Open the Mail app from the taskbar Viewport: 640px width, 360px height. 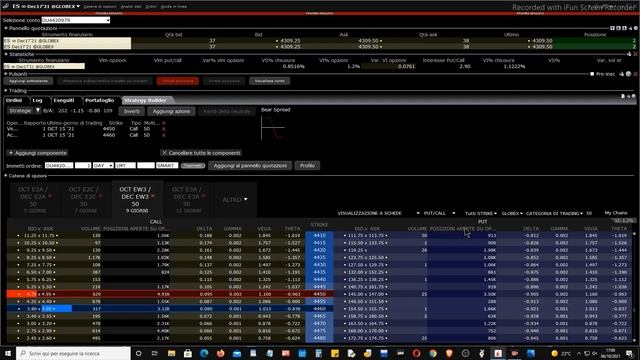237,353
